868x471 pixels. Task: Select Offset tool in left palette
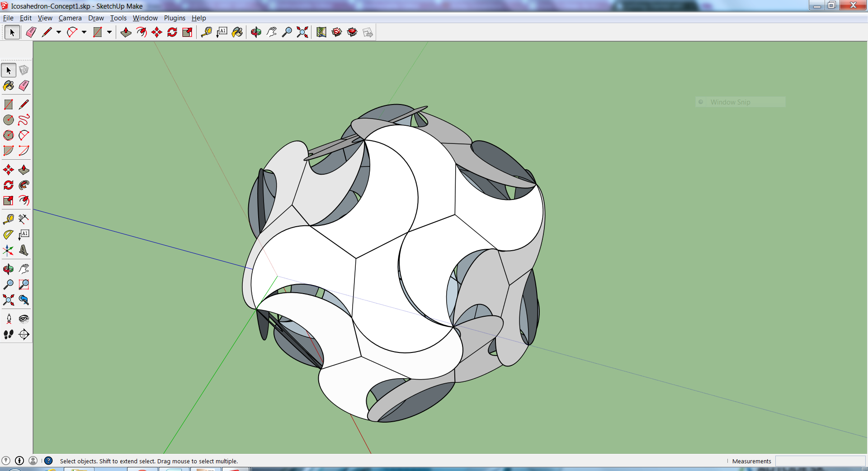pos(24,200)
